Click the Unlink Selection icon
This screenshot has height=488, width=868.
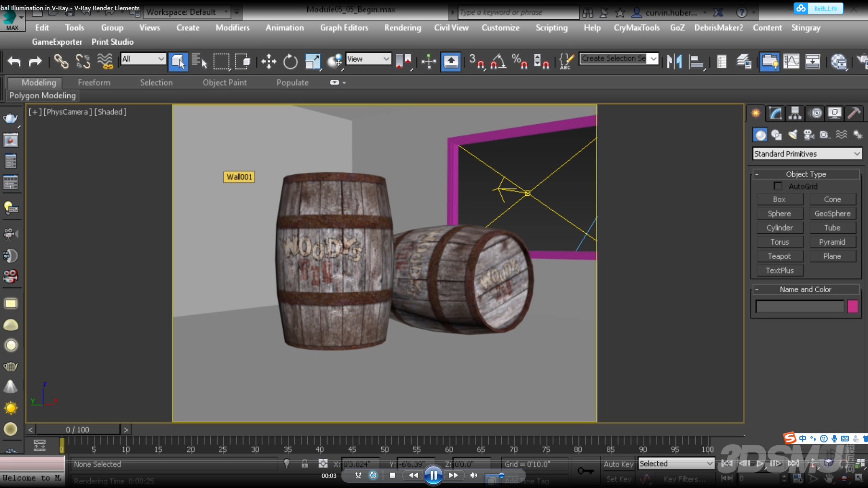point(83,61)
